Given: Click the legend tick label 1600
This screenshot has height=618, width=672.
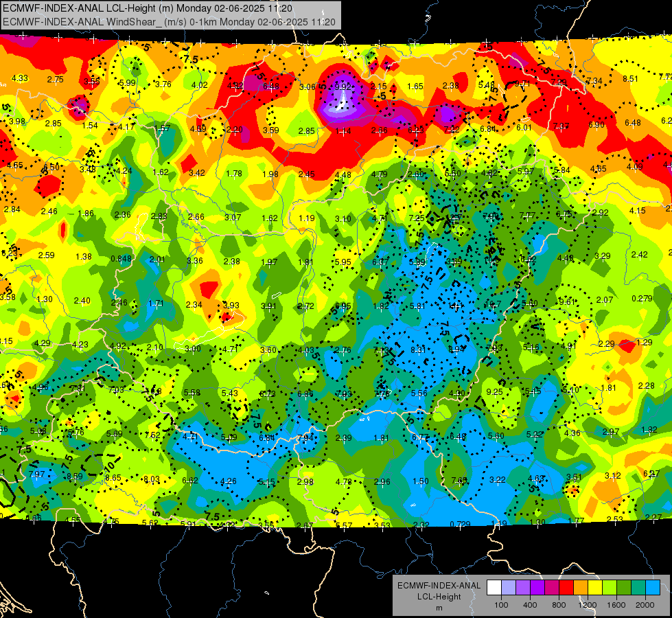Looking at the screenshot, I should pos(616,605).
